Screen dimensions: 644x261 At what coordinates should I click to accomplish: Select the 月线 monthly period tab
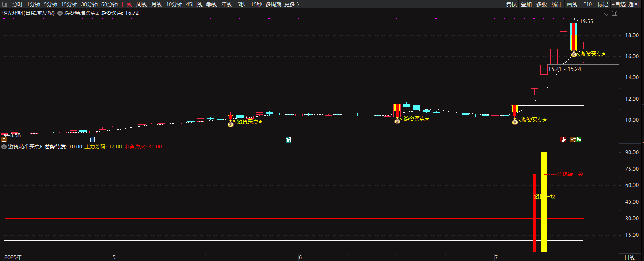coord(157,4)
